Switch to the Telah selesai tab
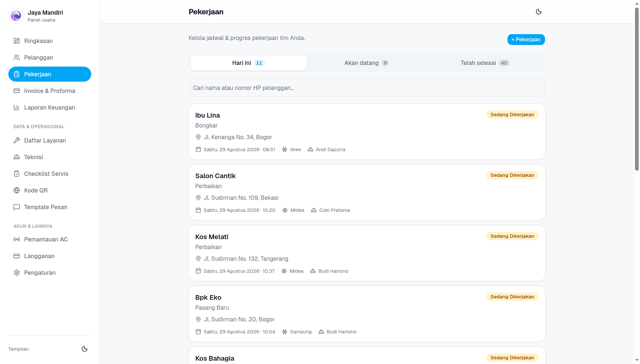The width and height of the screenshot is (640, 364). pyautogui.click(x=485, y=63)
